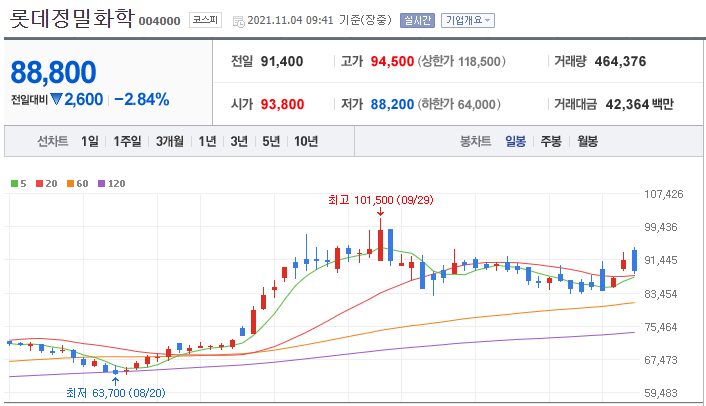Click the 2021.11.04 09:41 timestamp

coord(290,20)
